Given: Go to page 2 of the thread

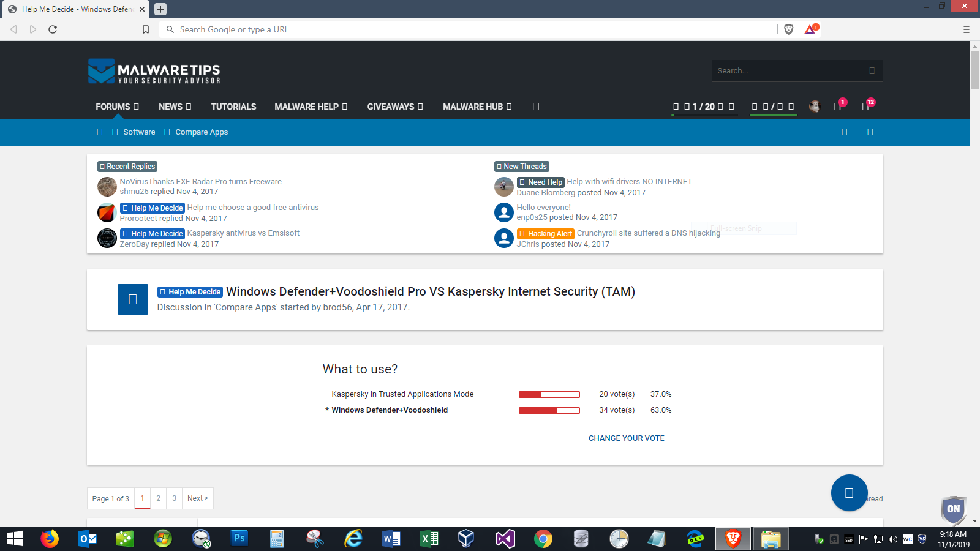Looking at the screenshot, I should pos(159,498).
